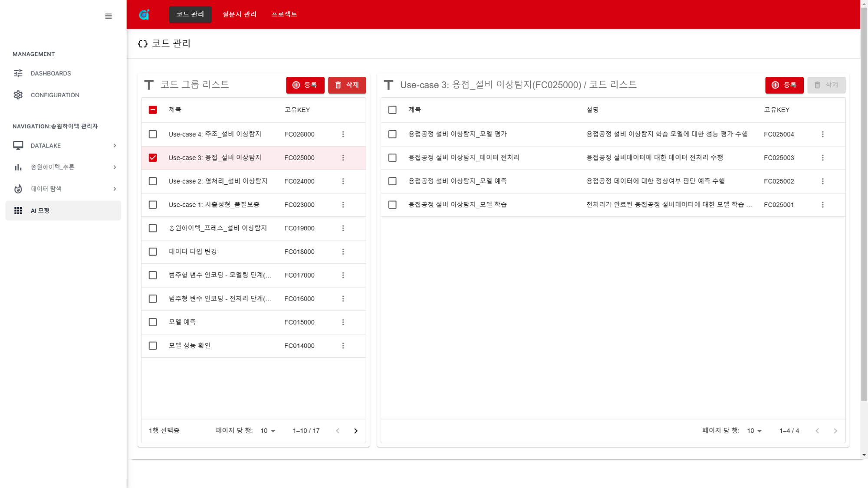Check Use-case 1: 사출성형_품질보증 checkbox

tap(153, 205)
